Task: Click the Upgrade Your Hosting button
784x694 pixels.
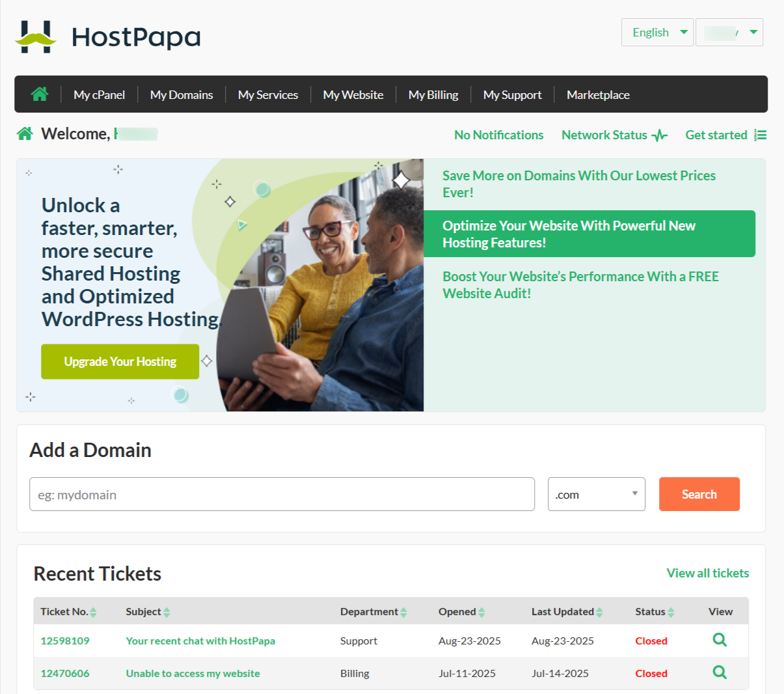Action: pyautogui.click(x=120, y=361)
